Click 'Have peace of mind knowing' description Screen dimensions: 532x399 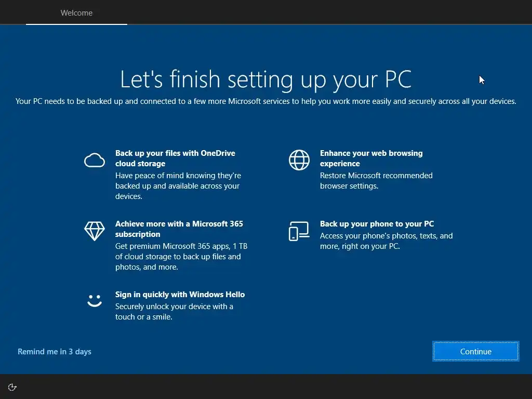pos(178,185)
